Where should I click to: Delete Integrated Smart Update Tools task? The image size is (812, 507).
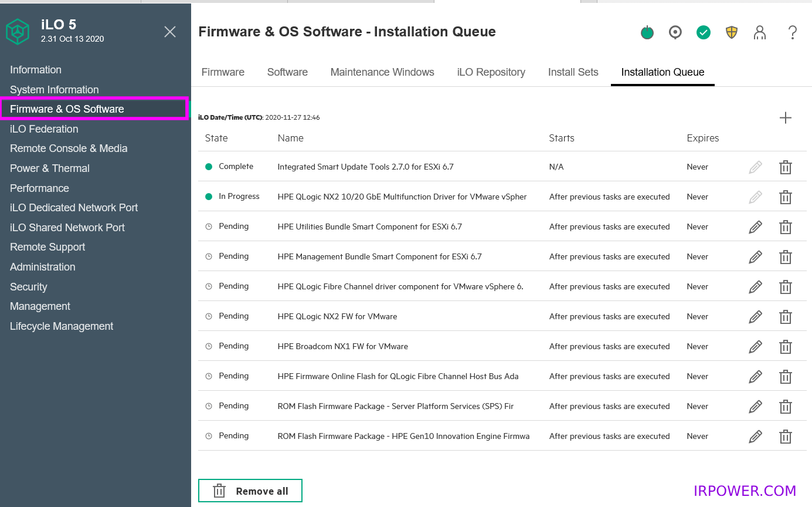coord(786,167)
